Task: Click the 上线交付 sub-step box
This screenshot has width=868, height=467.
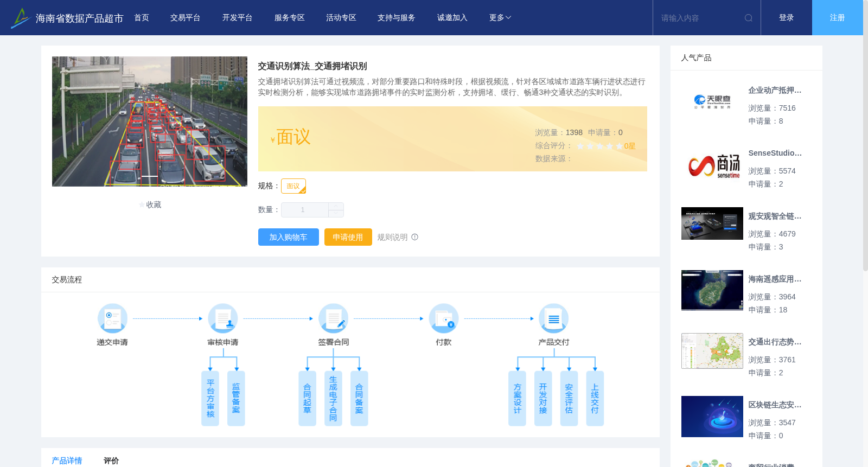Action: pos(595,399)
